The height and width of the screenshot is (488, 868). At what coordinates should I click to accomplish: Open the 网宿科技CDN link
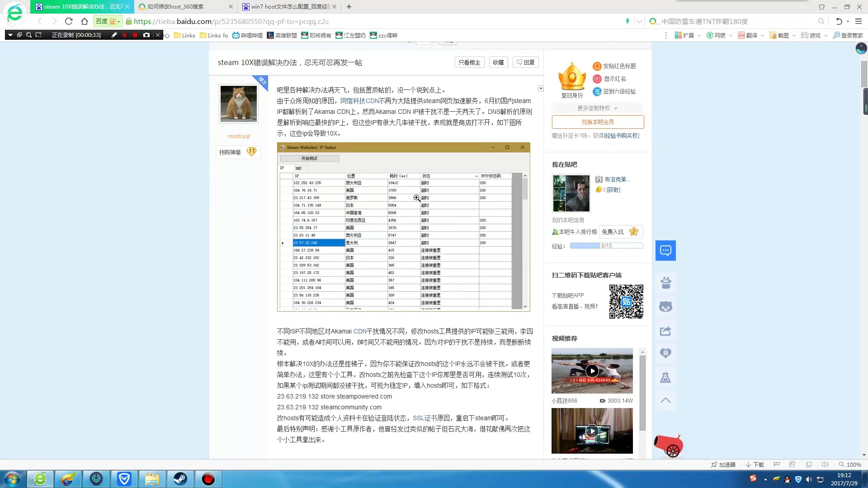359,101
